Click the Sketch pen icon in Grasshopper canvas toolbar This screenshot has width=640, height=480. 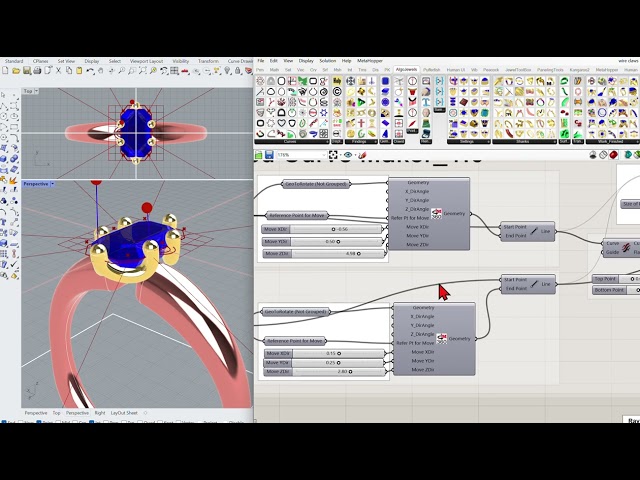(x=362, y=155)
